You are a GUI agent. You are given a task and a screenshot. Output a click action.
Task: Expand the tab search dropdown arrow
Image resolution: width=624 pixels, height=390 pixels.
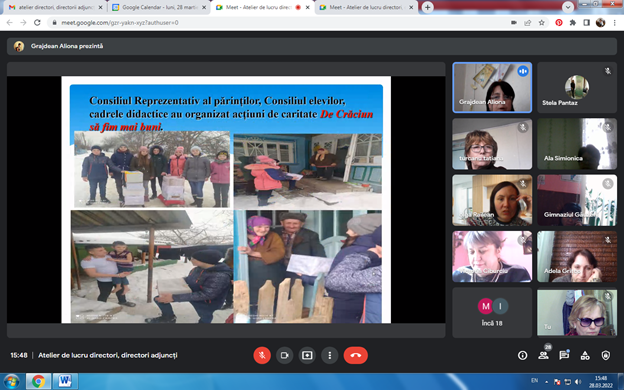click(x=568, y=7)
